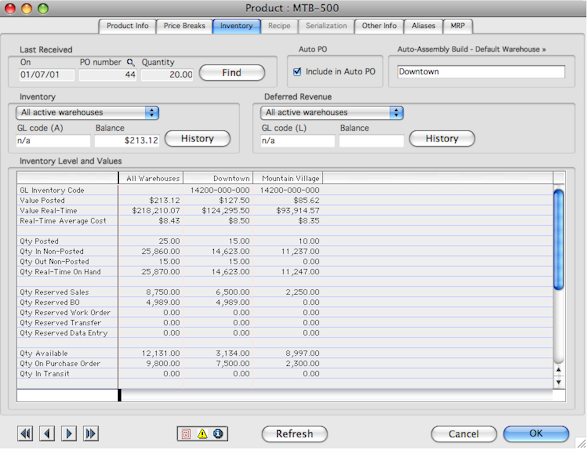Screen dimensions: 587x450
Task: Click the 9,800.00 purchase order cell
Action: click(x=163, y=364)
